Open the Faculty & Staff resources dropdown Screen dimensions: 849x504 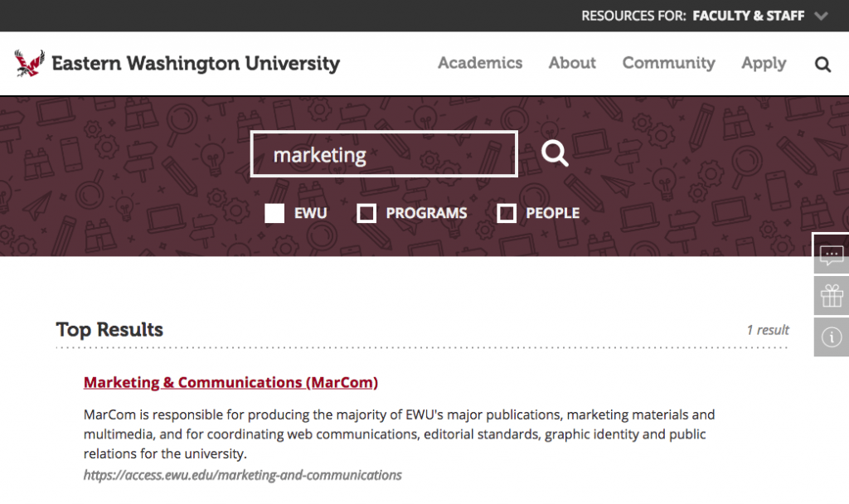click(748, 16)
